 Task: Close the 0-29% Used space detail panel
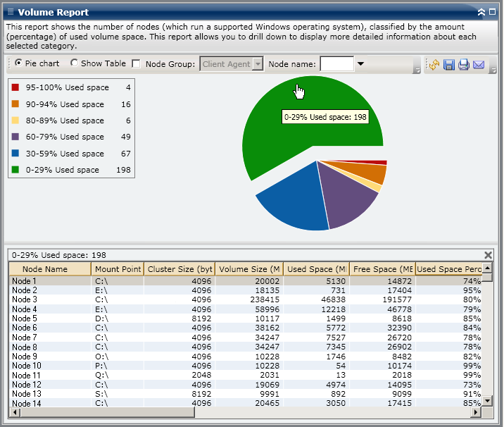point(489,255)
